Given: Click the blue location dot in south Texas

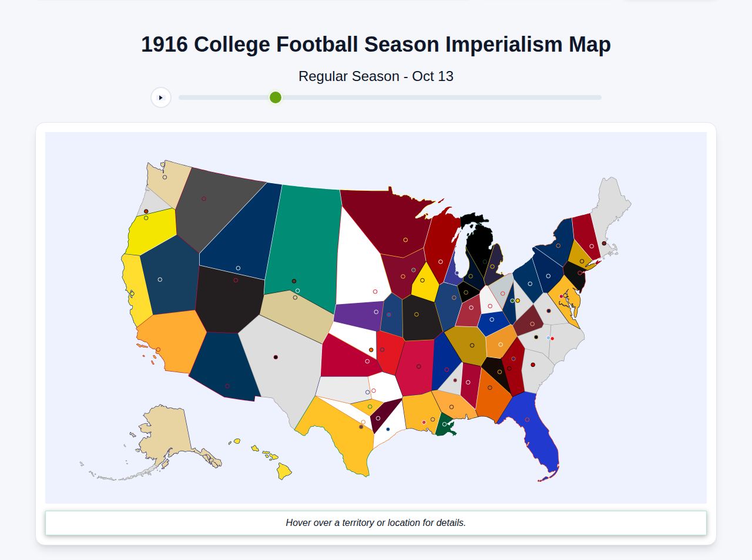Looking at the screenshot, I should click(388, 429).
